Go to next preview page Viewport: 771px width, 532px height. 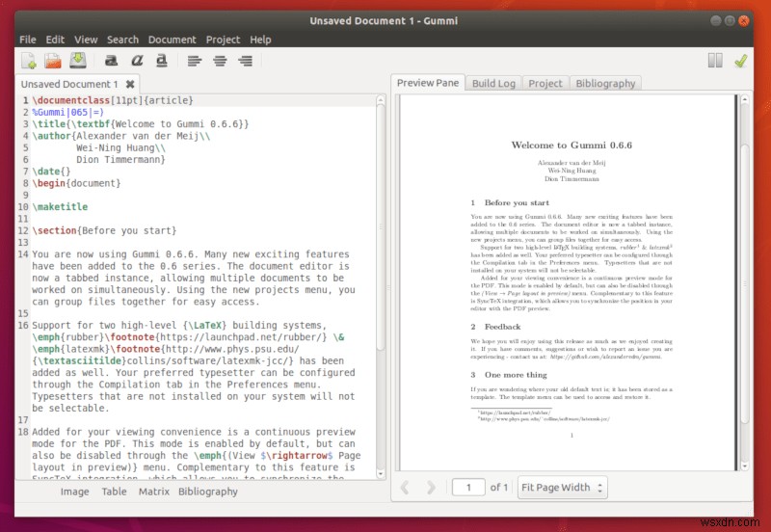click(x=431, y=488)
